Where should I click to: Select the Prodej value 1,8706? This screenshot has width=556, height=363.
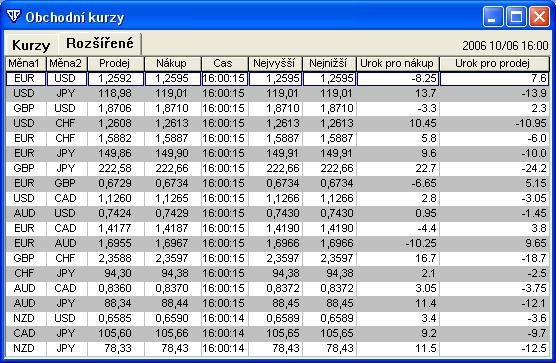point(116,108)
